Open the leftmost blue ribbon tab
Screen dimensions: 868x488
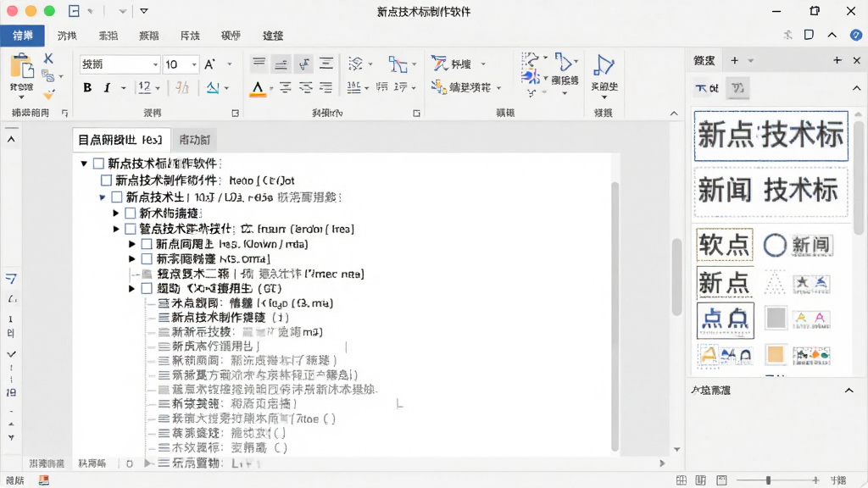pos(23,36)
